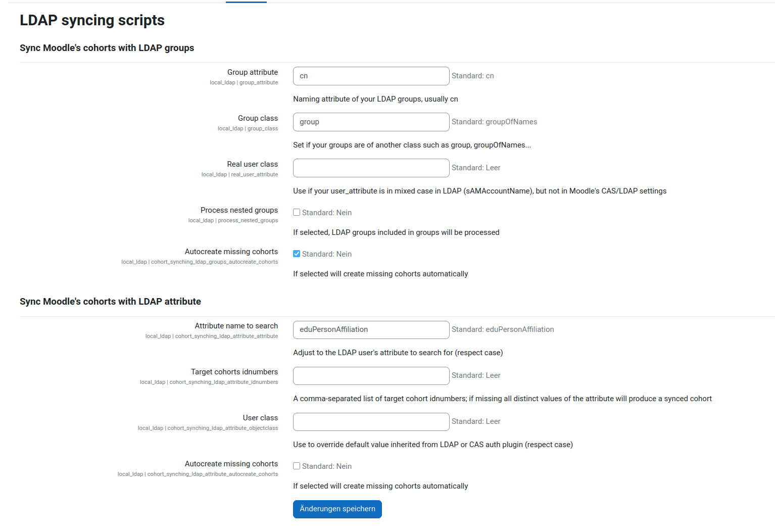The image size is (775, 532).
Task: Click the "LDAP syncing scripts" page heading
Action: (92, 20)
